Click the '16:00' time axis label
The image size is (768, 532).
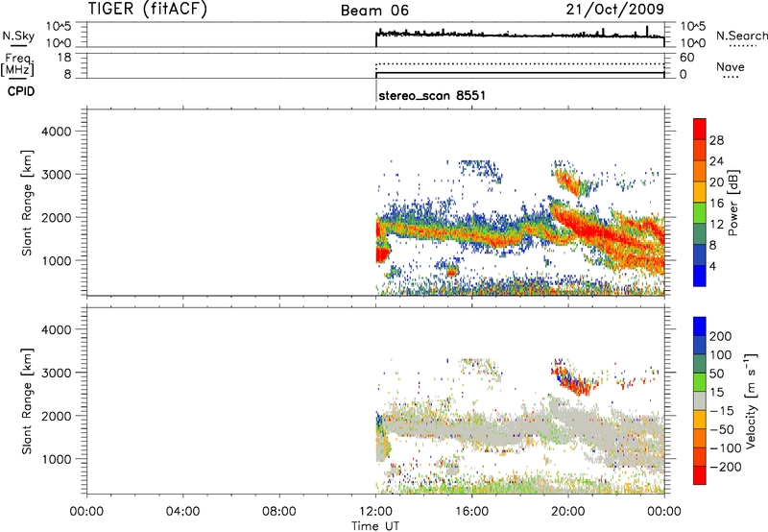click(x=471, y=512)
